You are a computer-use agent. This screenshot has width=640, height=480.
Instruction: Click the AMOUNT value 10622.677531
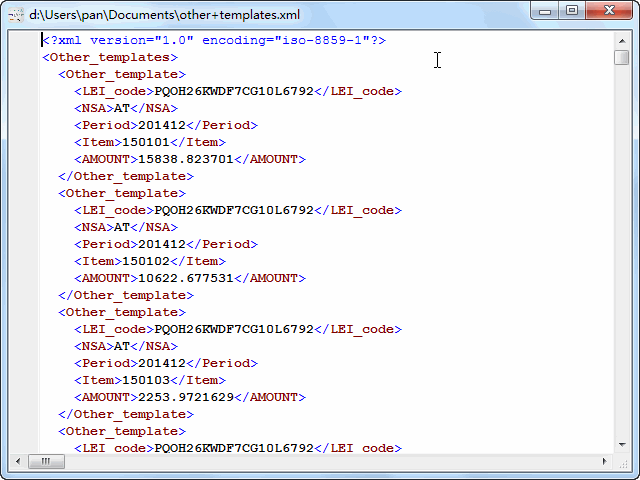pos(186,278)
